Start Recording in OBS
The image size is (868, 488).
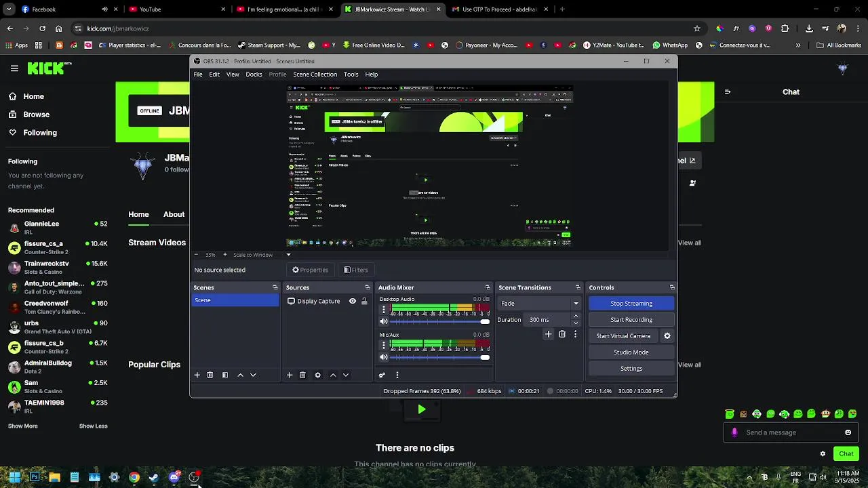pyautogui.click(x=631, y=320)
